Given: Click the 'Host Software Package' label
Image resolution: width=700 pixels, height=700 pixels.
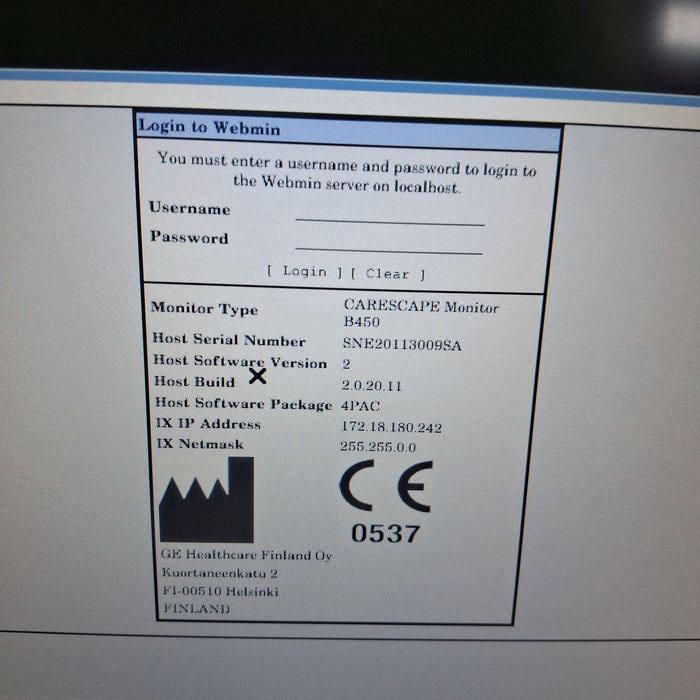Looking at the screenshot, I should (243, 404).
